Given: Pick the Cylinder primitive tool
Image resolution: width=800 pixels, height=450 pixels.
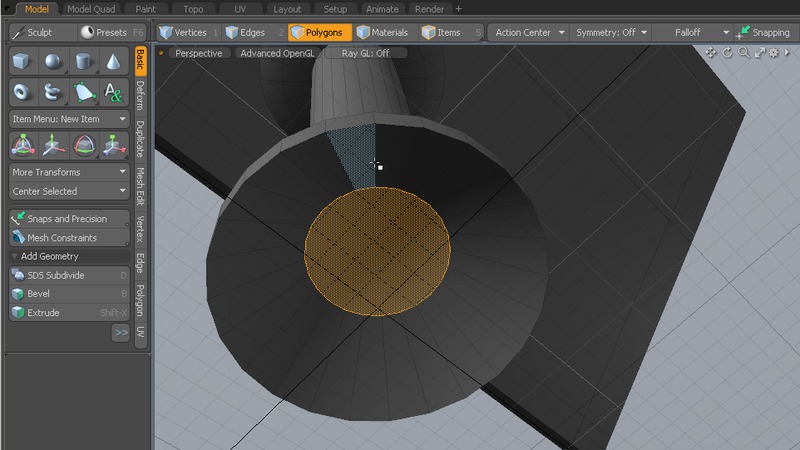Looking at the screenshot, I should click(83, 63).
